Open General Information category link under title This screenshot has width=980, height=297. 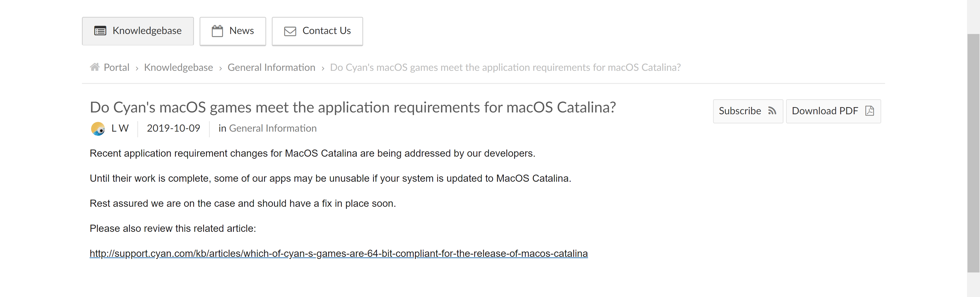(273, 128)
